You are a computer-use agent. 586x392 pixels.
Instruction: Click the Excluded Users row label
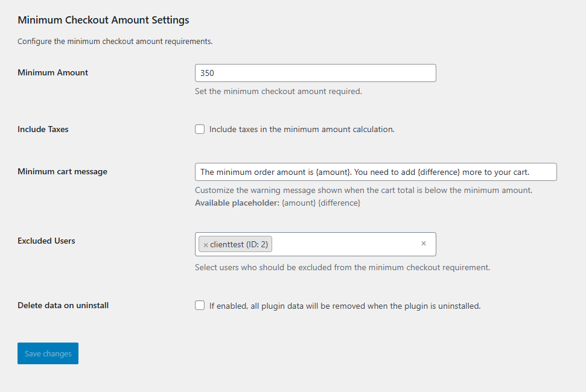click(x=46, y=241)
